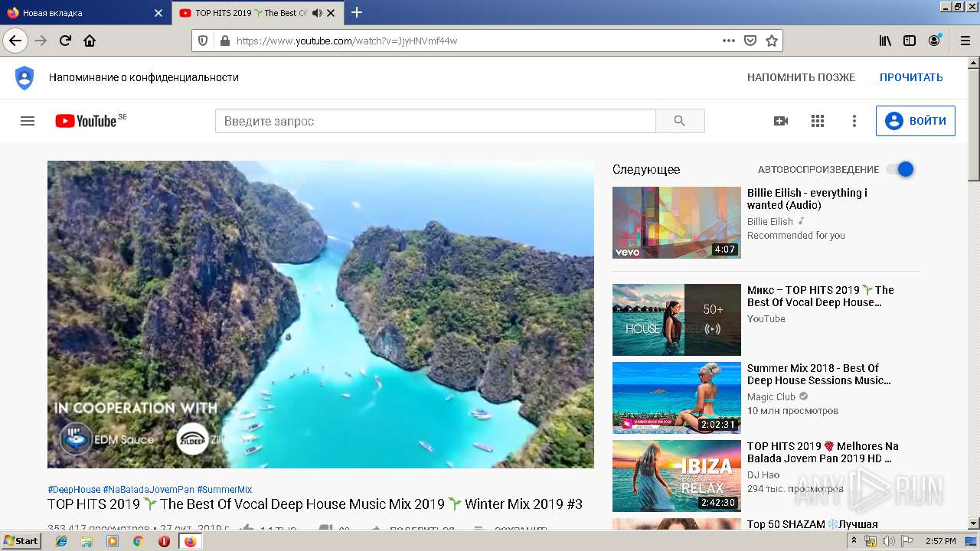Open Firefox Library

click(885, 41)
